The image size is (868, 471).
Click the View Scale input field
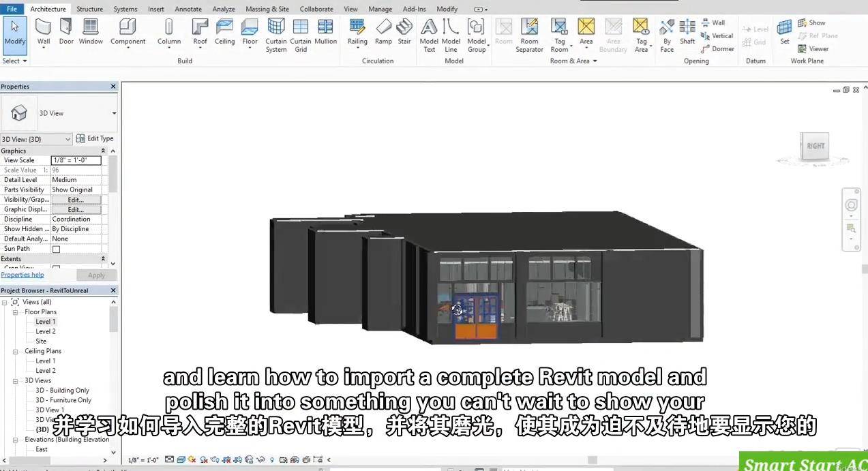click(76, 160)
